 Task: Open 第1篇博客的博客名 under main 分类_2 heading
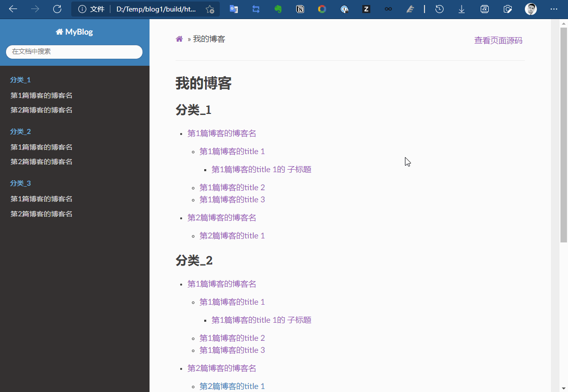(x=222, y=284)
